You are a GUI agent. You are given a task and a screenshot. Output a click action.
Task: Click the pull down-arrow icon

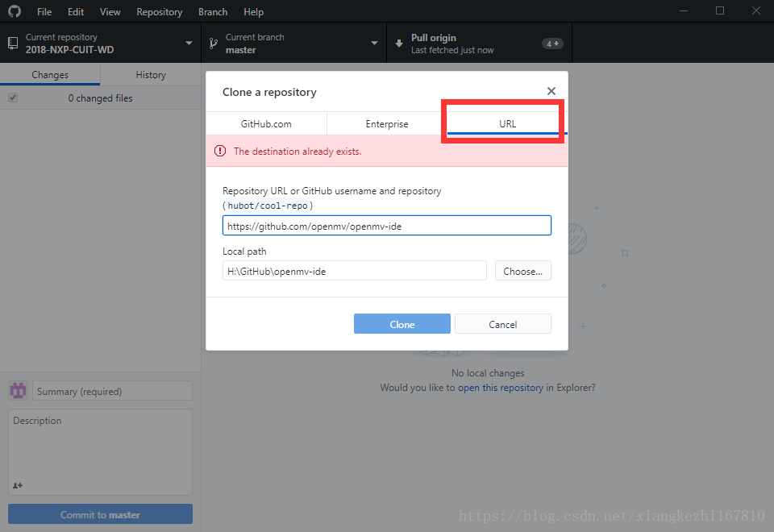(399, 44)
